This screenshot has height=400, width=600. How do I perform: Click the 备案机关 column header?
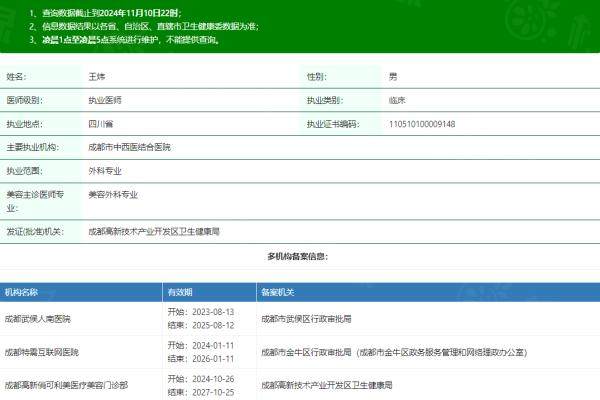[277, 293]
